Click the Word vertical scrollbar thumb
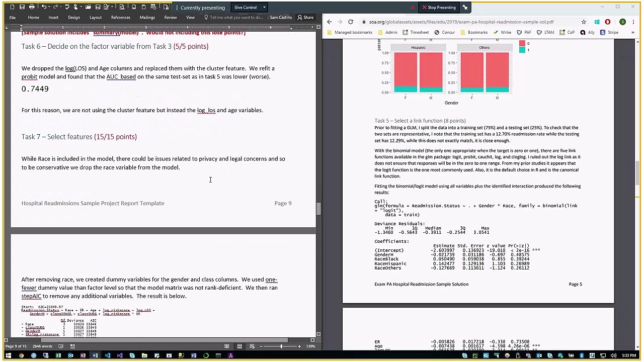The image size is (644, 362). point(318,208)
